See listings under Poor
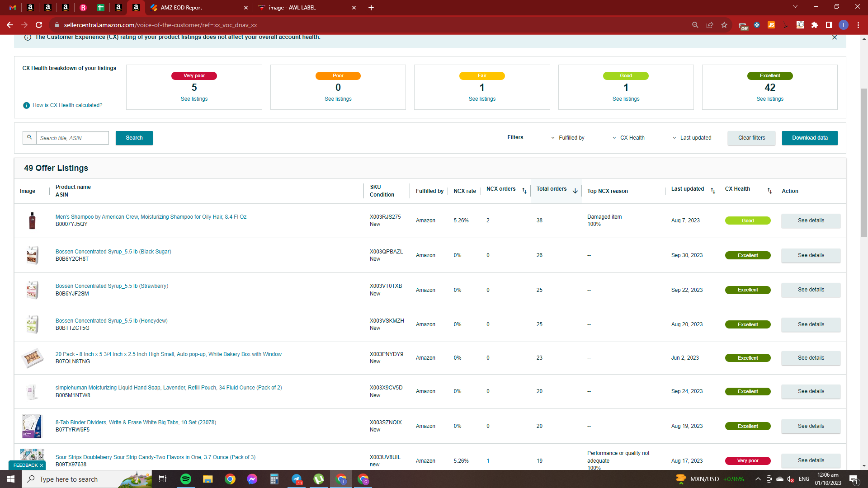Screen dimensions: 868x488 tap(338, 99)
